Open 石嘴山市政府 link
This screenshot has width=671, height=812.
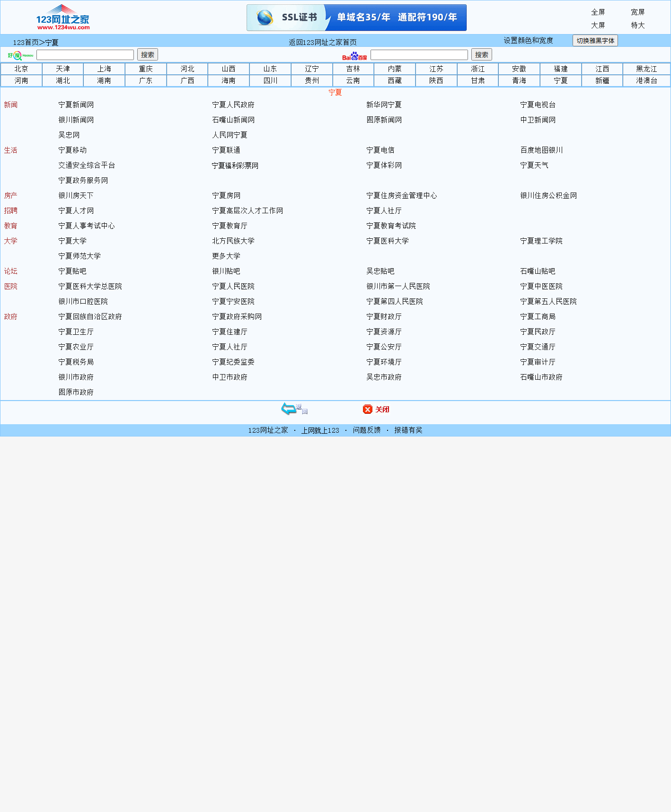coord(541,377)
